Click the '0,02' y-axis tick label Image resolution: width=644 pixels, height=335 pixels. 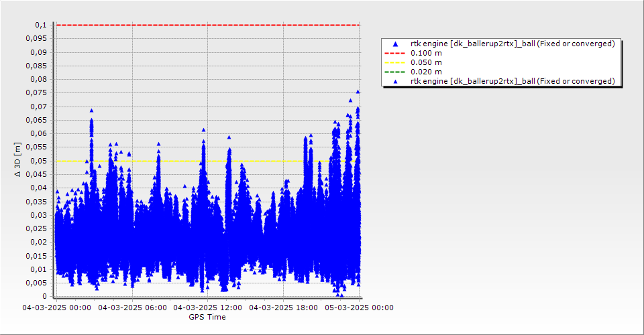click(39, 243)
